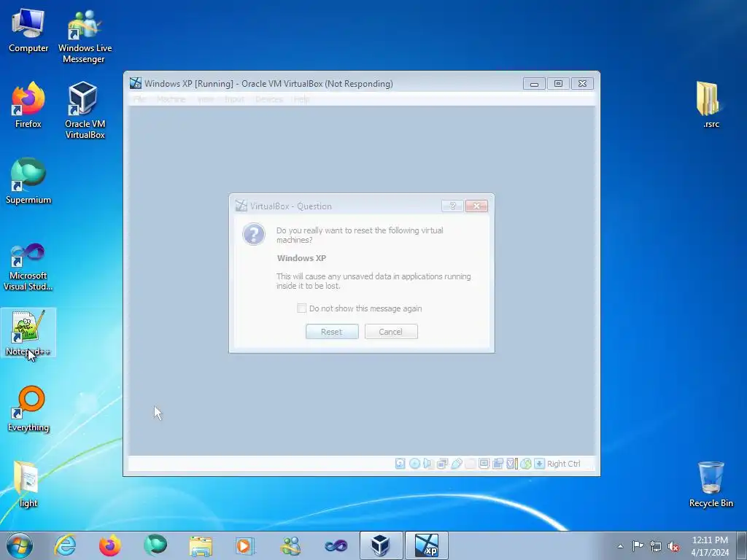The height and width of the screenshot is (560, 747).
Task: Select the Windows Live Messenger desktop shortcut
Action: (x=85, y=36)
